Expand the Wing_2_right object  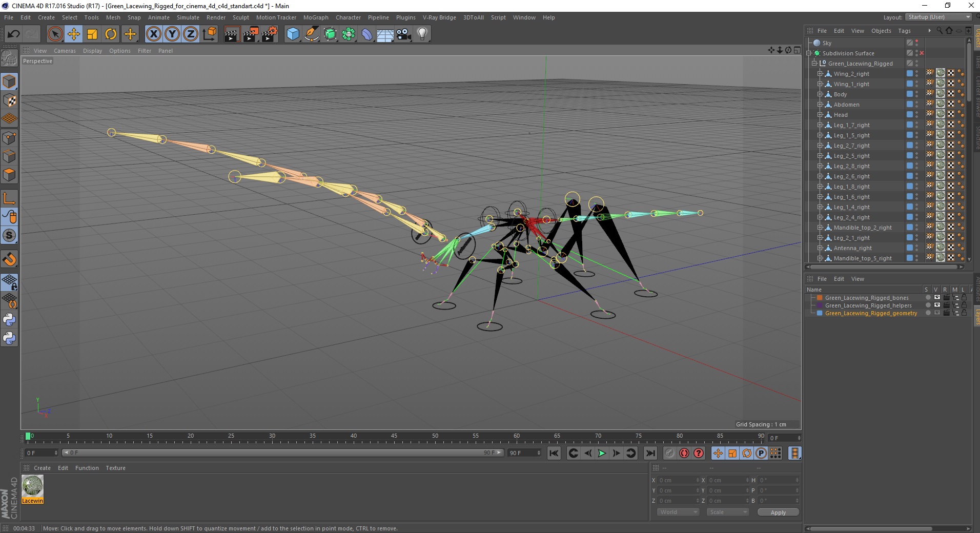click(820, 74)
